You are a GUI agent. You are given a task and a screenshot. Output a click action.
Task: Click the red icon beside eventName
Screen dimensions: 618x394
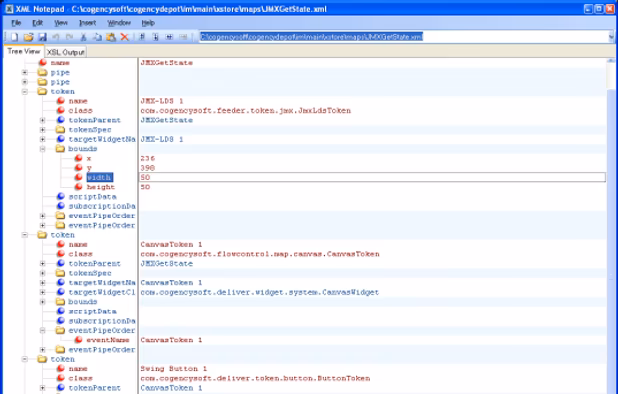79,340
